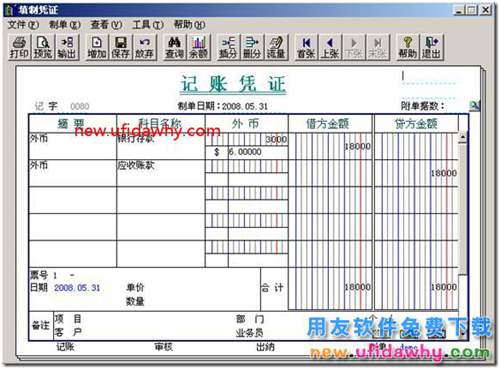This screenshot has height=369, width=500.
Task: Open the 文件 menu
Action: click(23, 25)
